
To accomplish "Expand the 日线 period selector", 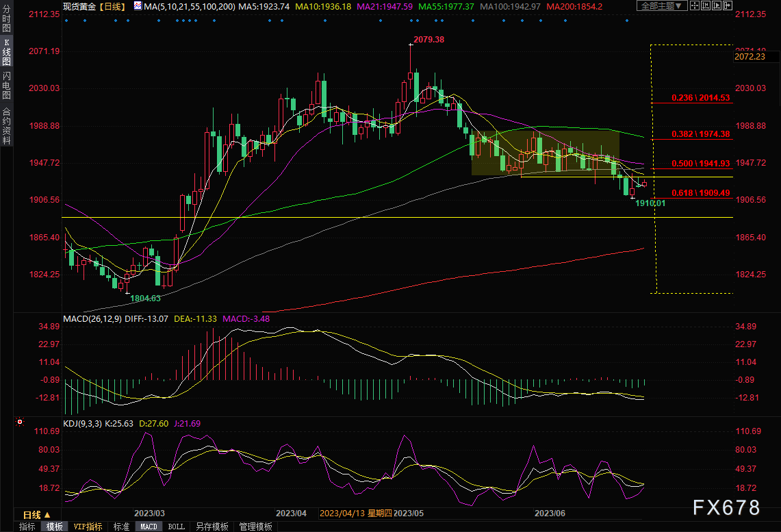I will (x=36, y=515).
